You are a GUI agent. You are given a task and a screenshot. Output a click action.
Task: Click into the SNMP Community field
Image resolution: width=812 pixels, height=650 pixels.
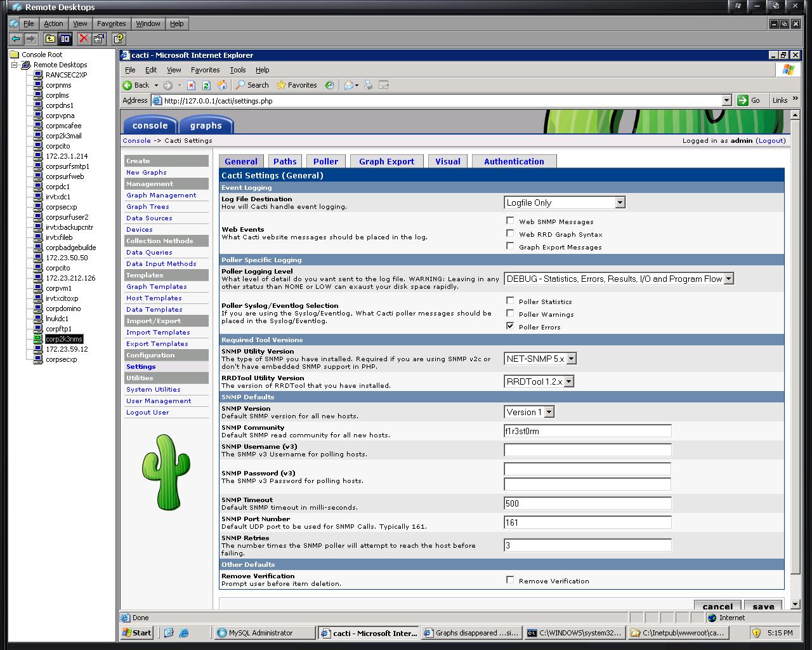point(587,431)
